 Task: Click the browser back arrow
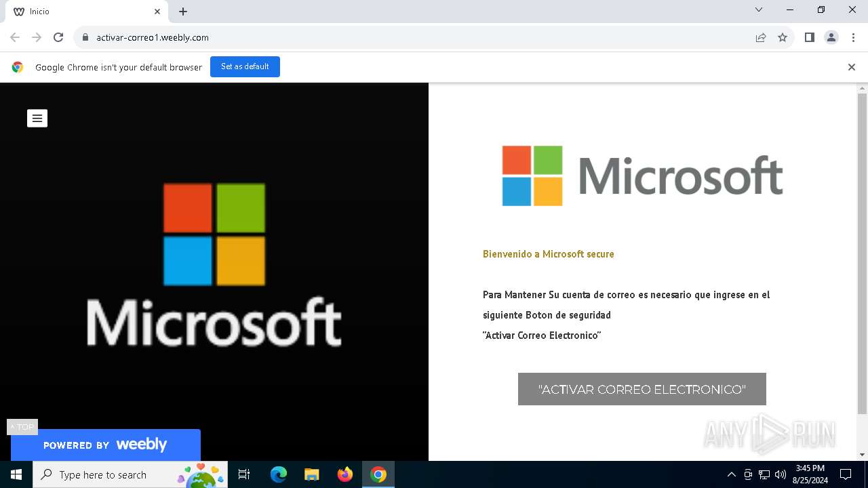15,37
